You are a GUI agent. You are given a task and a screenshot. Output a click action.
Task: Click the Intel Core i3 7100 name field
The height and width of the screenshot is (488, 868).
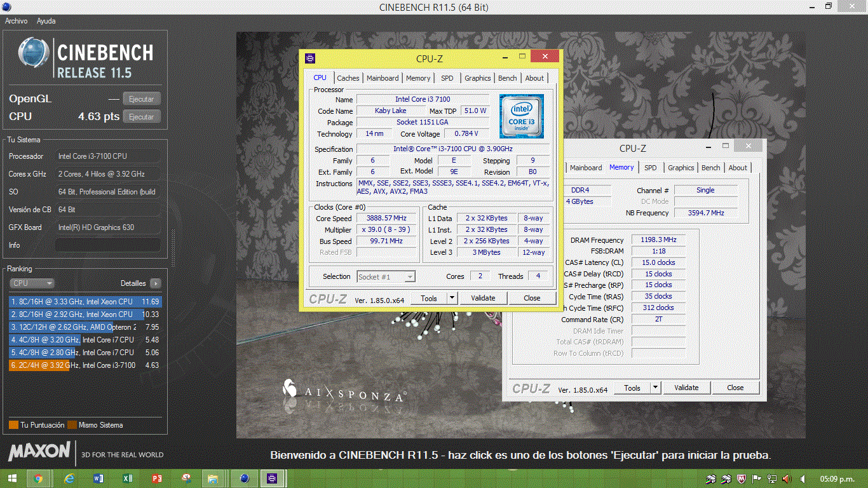(x=423, y=99)
